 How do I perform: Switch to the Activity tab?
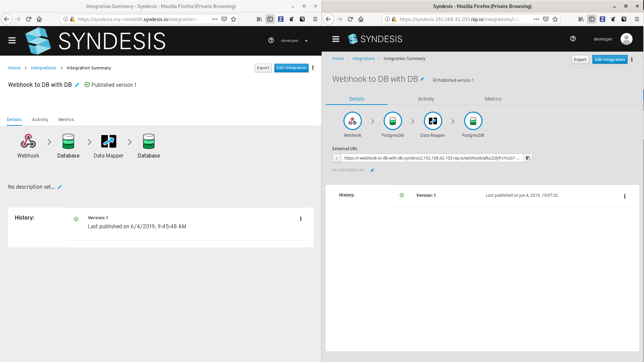(426, 99)
